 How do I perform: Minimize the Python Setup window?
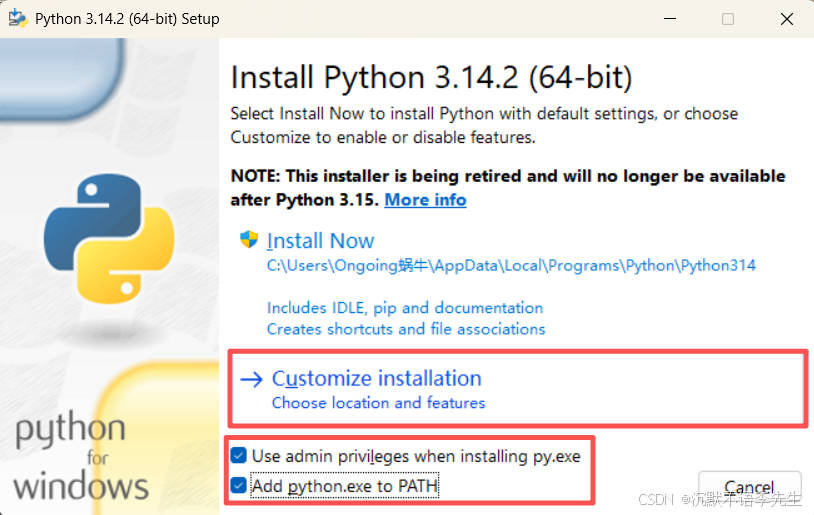pos(670,19)
